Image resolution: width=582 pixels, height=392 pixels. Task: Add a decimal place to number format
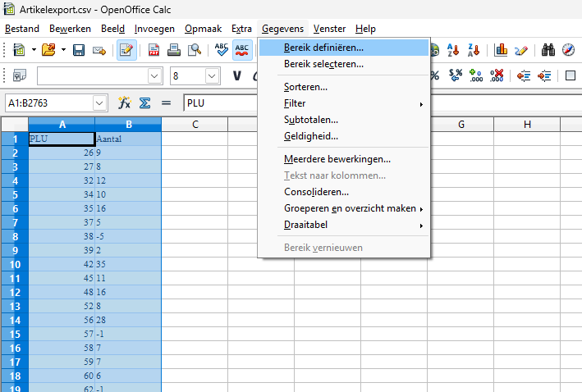(x=476, y=76)
